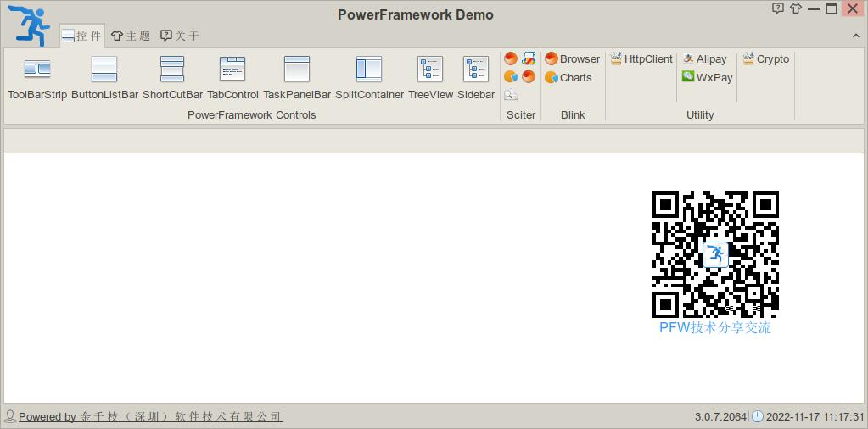Screen dimensions: 868x429
Task: Click the magnifier document icon in Sciter group
Action: point(511,95)
